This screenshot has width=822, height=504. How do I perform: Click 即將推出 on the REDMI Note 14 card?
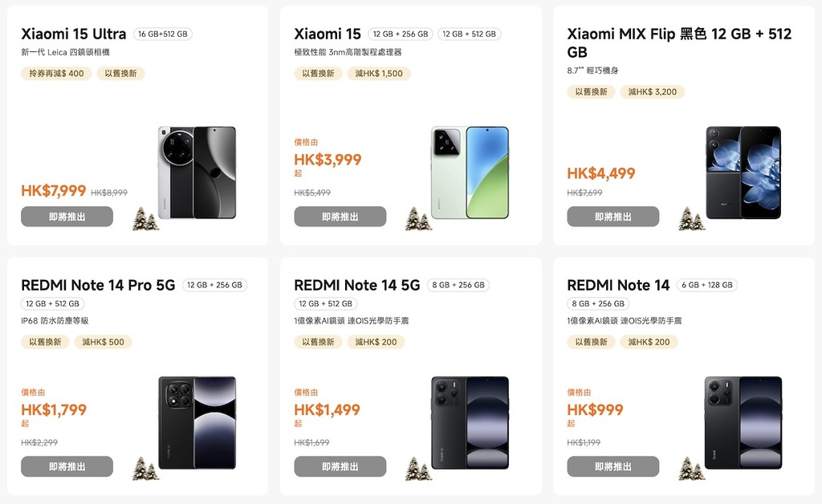point(612,466)
